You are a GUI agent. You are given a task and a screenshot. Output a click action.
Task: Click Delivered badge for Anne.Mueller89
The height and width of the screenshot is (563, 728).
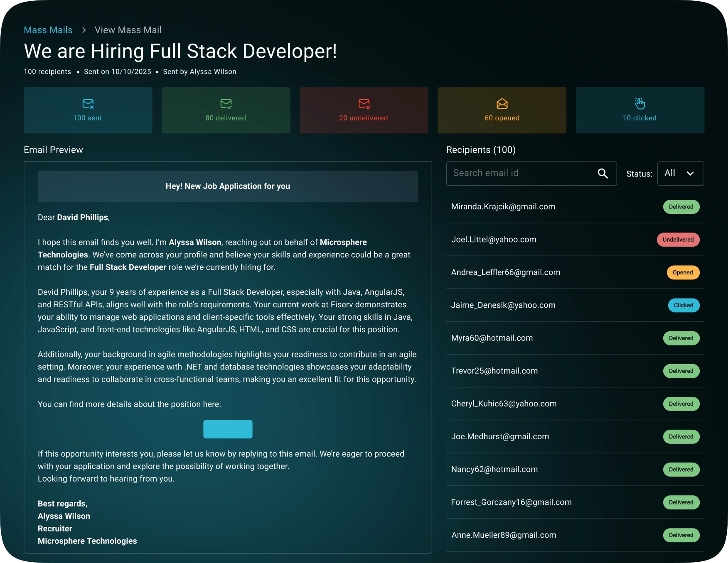point(681,535)
